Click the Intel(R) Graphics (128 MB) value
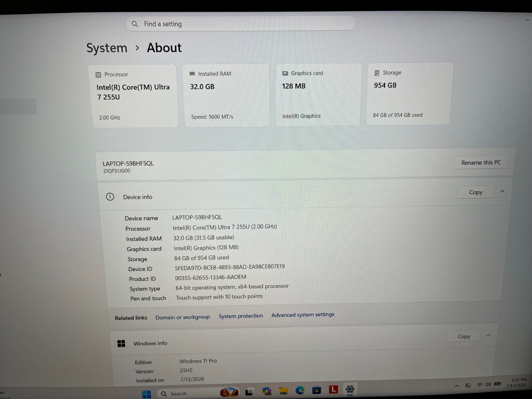The width and height of the screenshot is (532, 399). (x=206, y=248)
